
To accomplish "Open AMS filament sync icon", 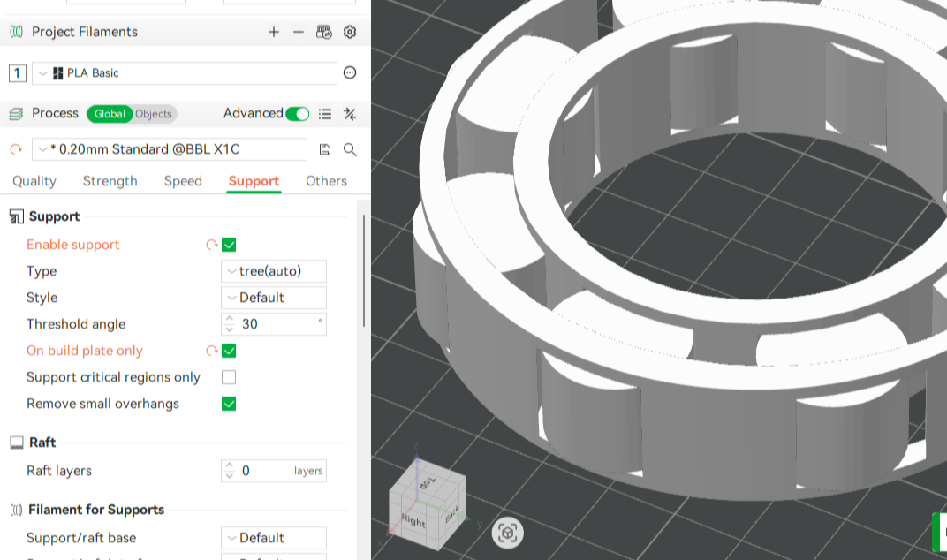I will 323,32.
